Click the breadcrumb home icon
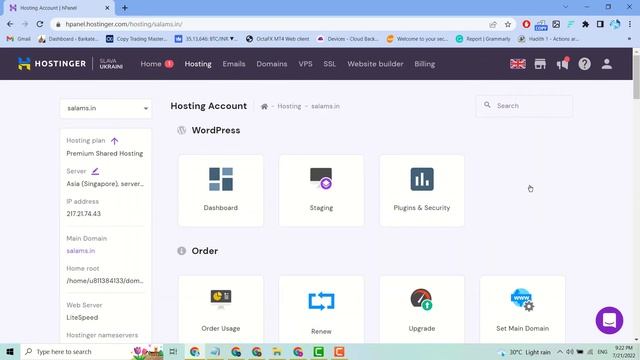640x360 pixels. pyautogui.click(x=264, y=106)
